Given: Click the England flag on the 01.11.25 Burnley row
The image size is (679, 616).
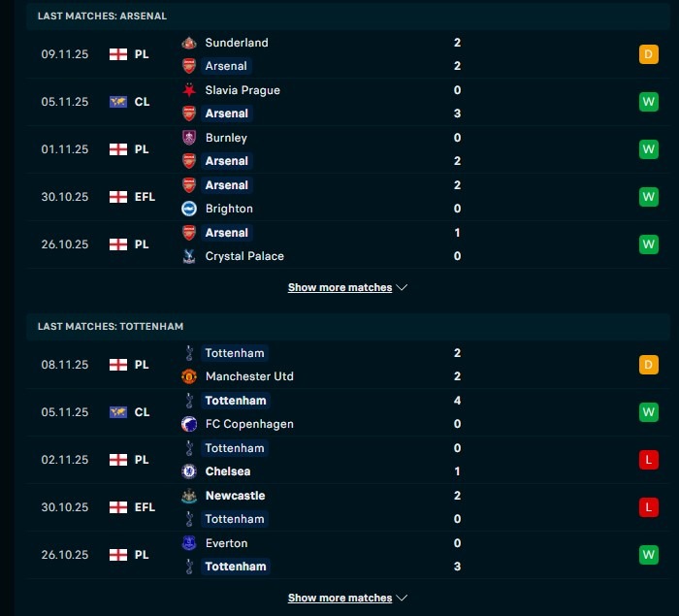Looking at the screenshot, I should click(118, 149).
